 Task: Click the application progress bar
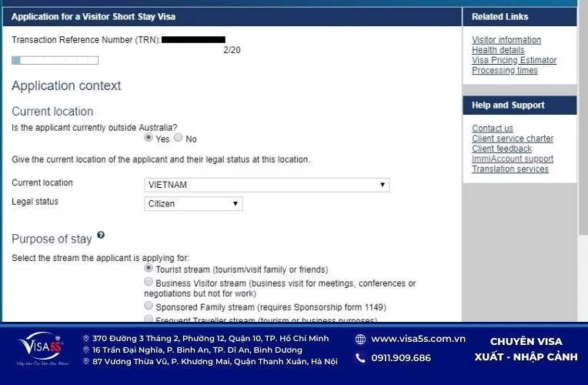pos(55,60)
